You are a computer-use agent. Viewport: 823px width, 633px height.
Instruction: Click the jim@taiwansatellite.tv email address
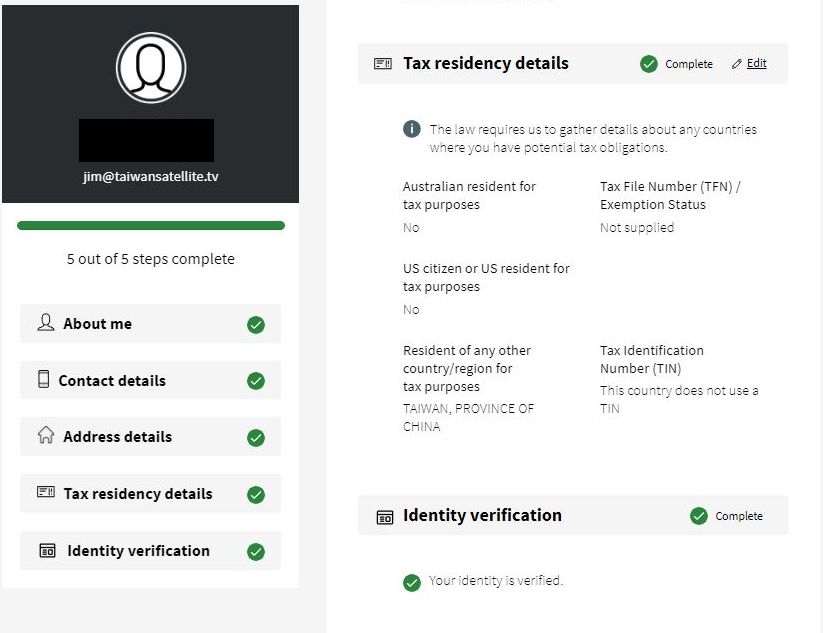pos(151,176)
